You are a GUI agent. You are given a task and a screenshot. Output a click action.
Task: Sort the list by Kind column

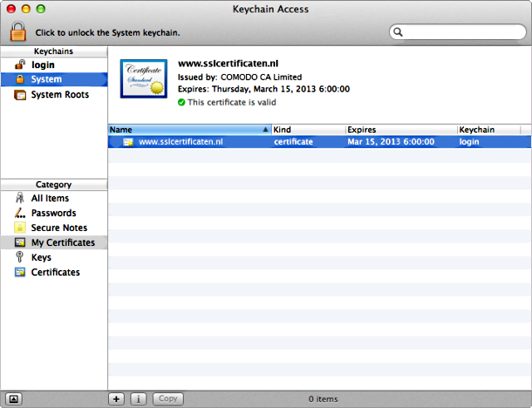[x=308, y=130]
